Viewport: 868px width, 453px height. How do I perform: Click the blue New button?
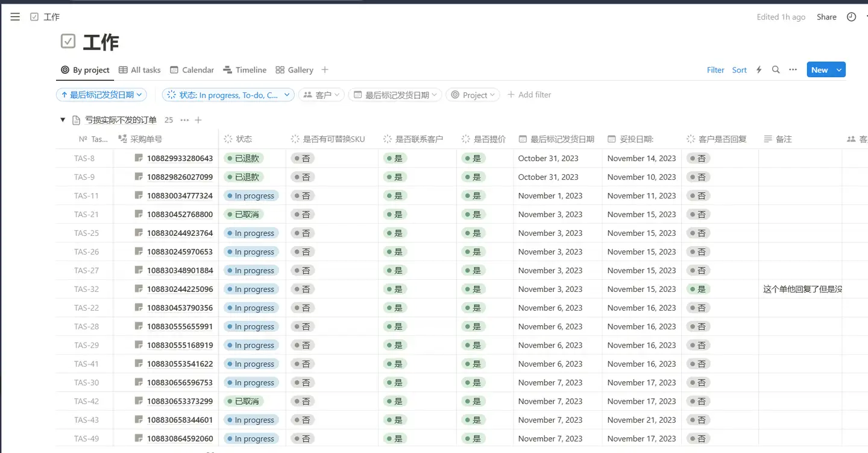coord(819,70)
